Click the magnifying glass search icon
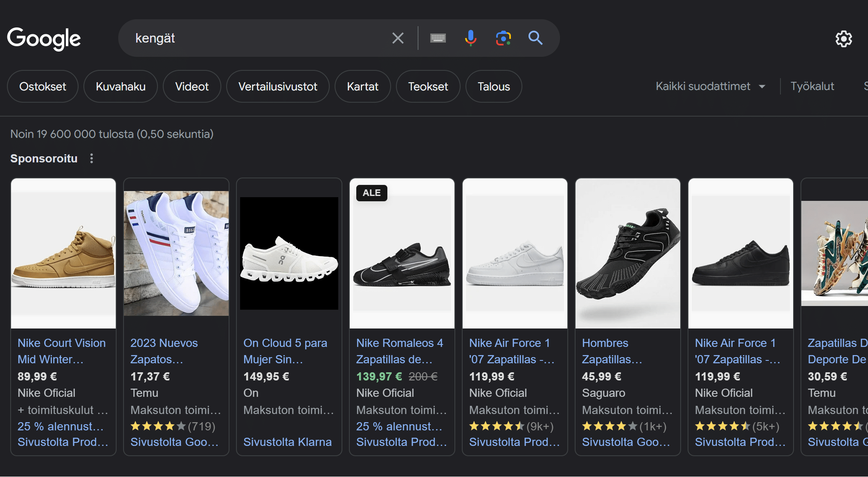The height and width of the screenshot is (477, 868). pos(535,38)
